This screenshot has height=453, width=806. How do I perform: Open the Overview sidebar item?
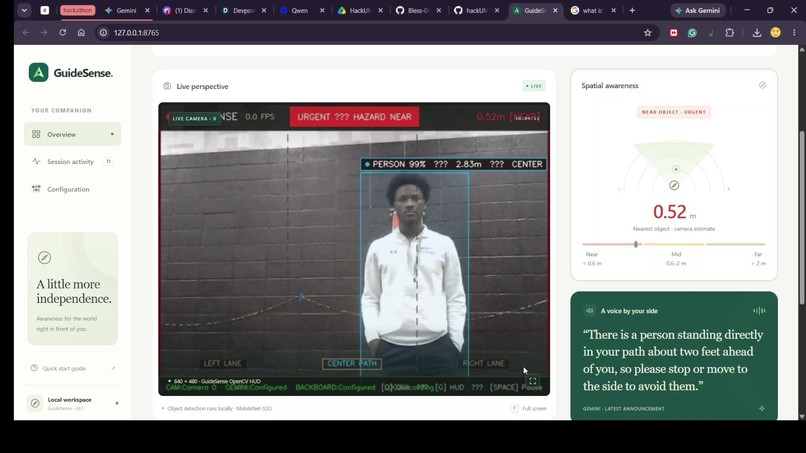(72, 134)
